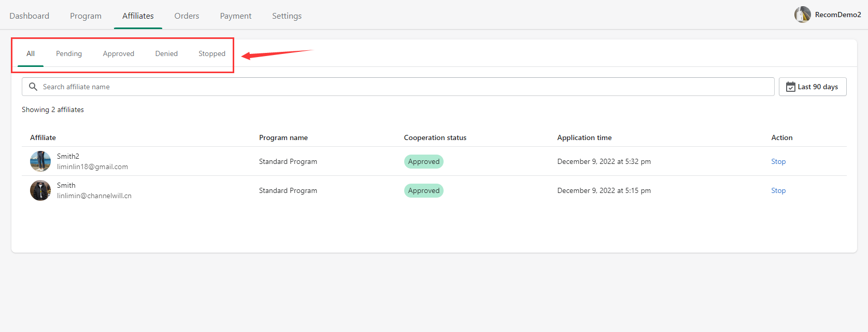Filter affiliates by Pending status
Screen dimensions: 868x332
click(x=69, y=53)
